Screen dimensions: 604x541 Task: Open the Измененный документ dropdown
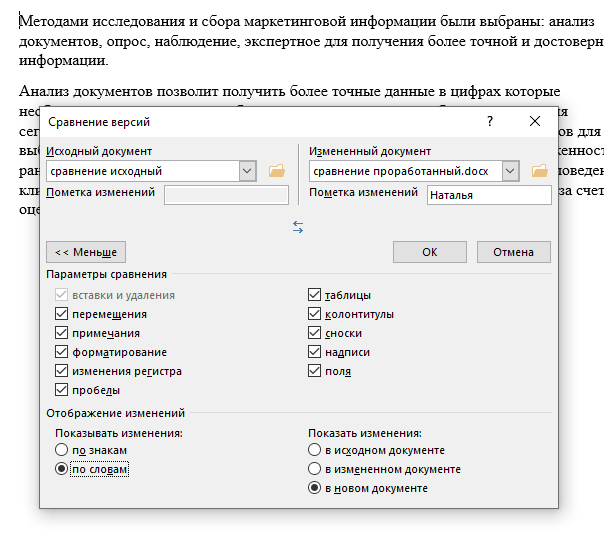click(x=510, y=171)
